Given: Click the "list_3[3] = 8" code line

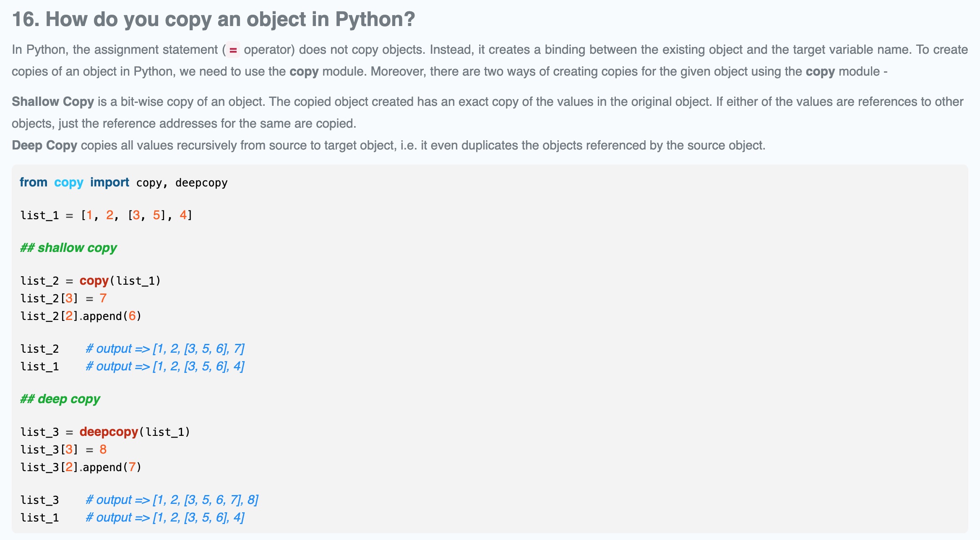Looking at the screenshot, I should tap(64, 449).
